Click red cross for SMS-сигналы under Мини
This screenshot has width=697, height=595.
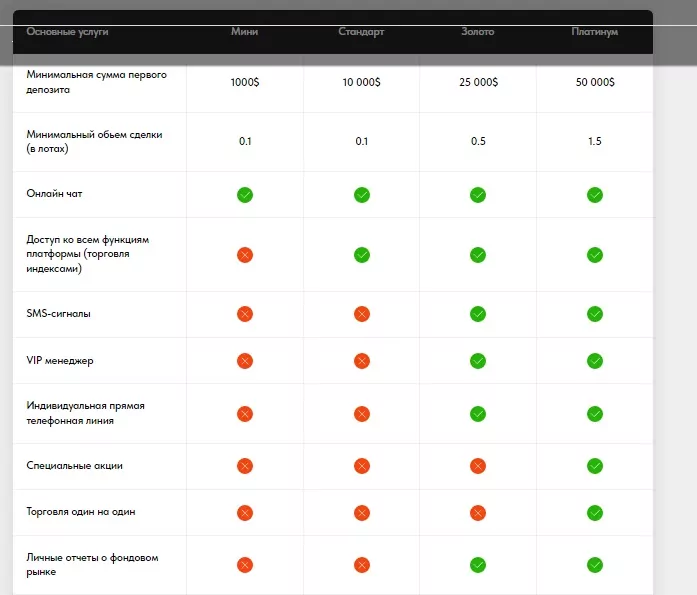coord(245,314)
